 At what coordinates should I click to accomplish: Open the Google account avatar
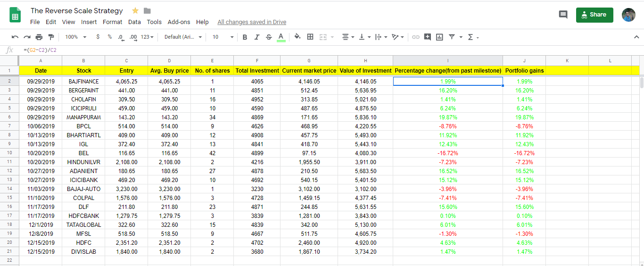628,15
